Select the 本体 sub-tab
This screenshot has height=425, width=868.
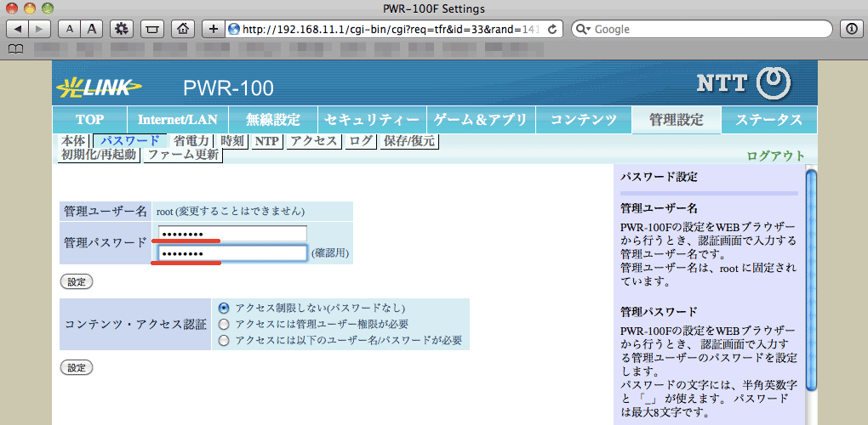coord(73,141)
